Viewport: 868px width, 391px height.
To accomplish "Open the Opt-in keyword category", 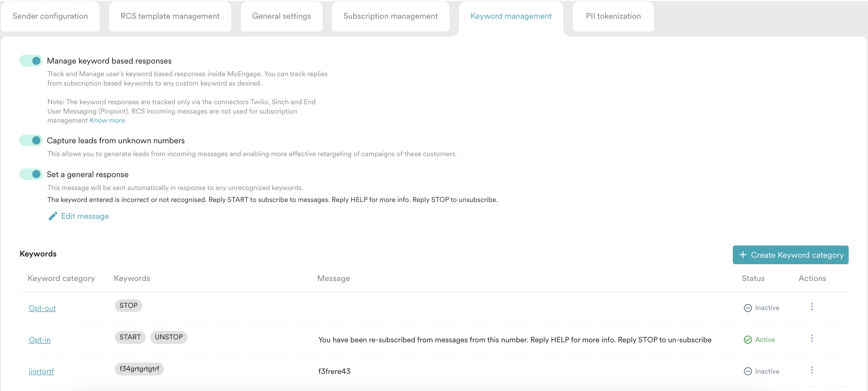I will point(39,339).
